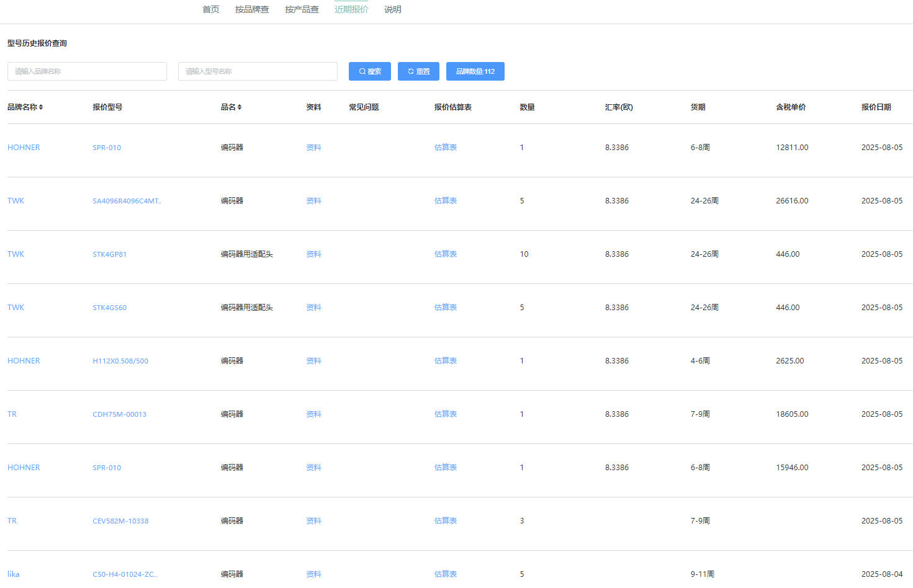Open 资料 for C50-H4-01024-ZC row

[x=313, y=574]
